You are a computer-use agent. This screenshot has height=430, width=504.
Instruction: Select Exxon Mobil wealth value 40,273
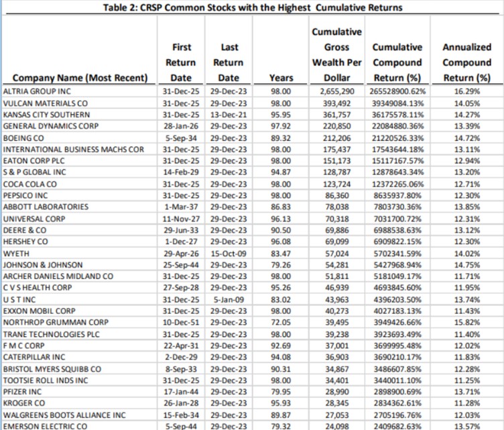[x=337, y=311]
